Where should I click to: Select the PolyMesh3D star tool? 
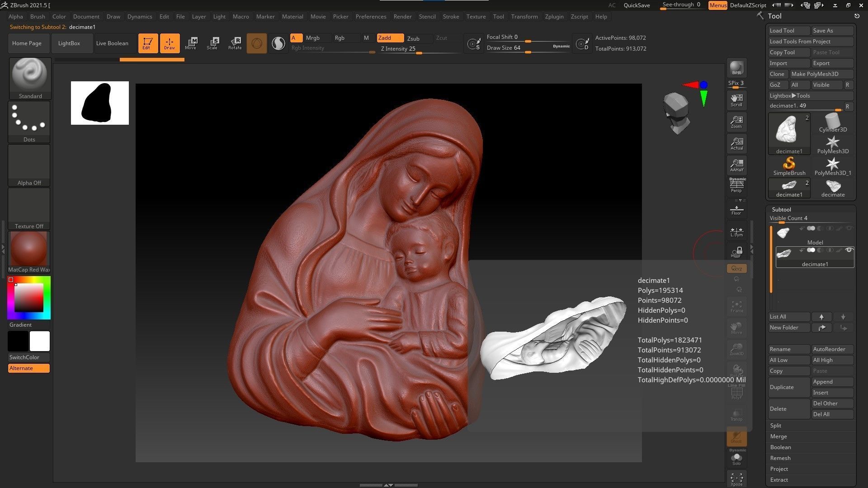point(832,144)
